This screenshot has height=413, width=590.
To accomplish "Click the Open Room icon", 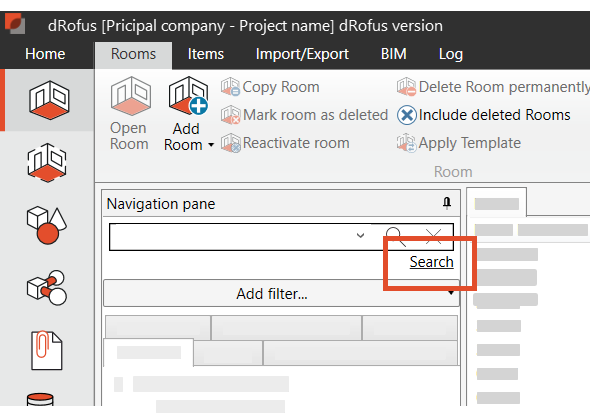I will click(x=131, y=96).
